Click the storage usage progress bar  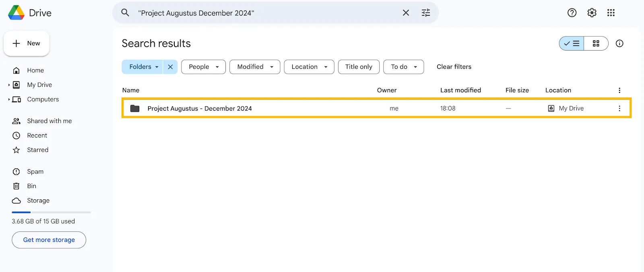52,212
